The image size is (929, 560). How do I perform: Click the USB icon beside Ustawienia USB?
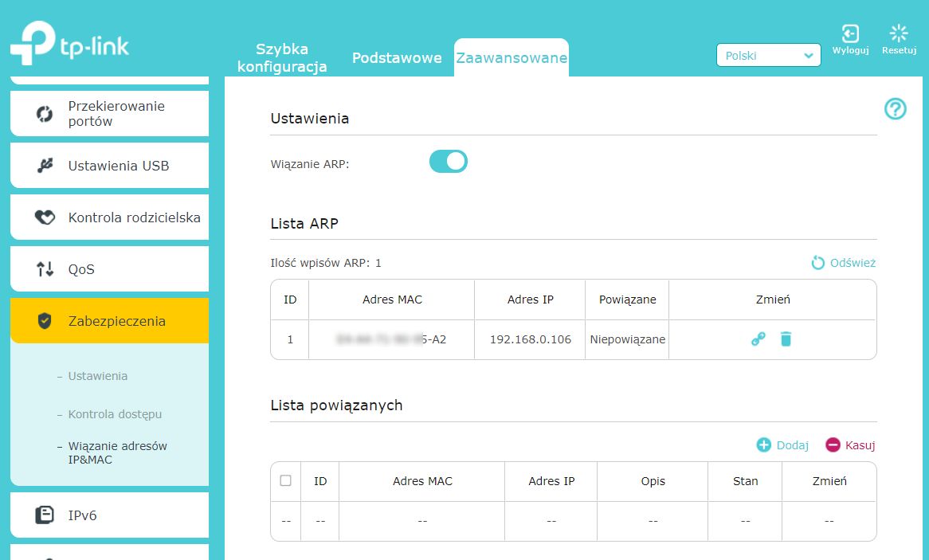pyautogui.click(x=45, y=166)
